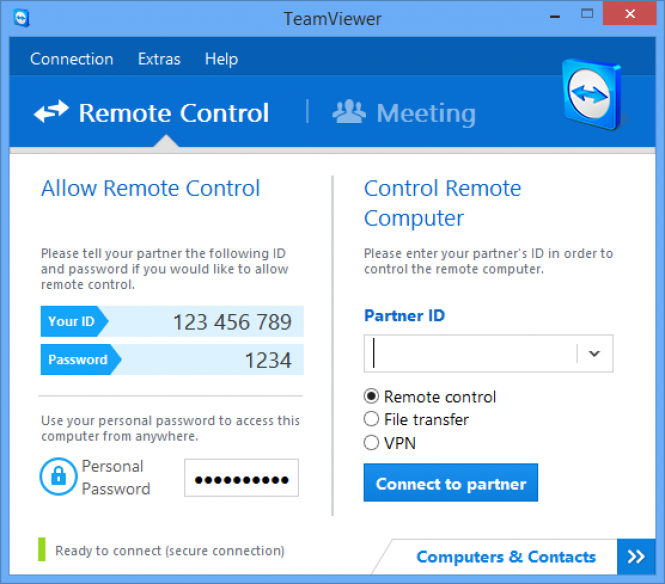Click the Partner ID label
The image size is (665, 584).
pyautogui.click(x=404, y=316)
